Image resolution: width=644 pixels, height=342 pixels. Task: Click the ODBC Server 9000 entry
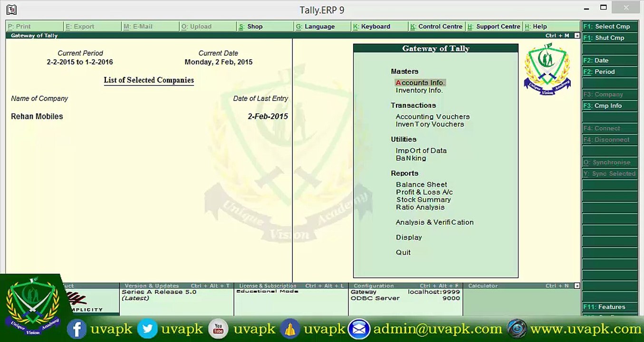pyautogui.click(x=405, y=298)
